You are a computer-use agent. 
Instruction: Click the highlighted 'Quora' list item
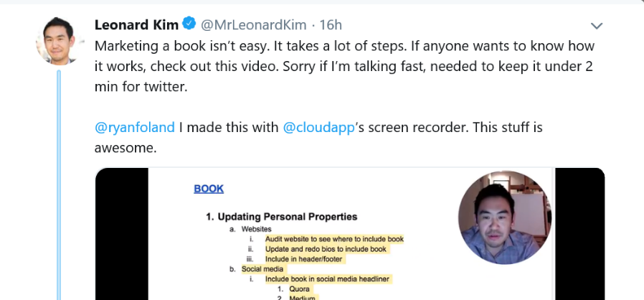299,289
